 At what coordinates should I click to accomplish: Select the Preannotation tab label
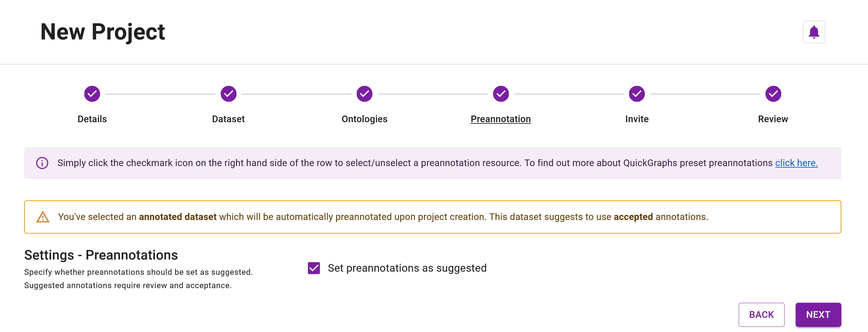tap(500, 118)
